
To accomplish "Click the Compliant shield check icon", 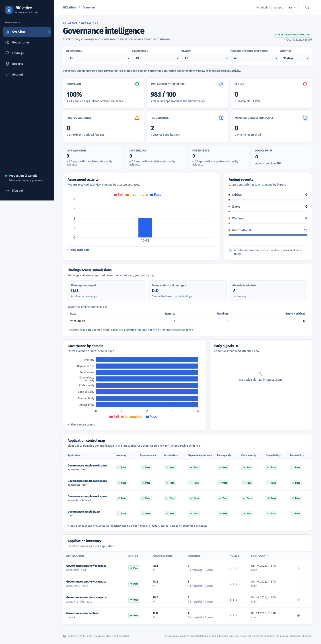I will point(137,84).
